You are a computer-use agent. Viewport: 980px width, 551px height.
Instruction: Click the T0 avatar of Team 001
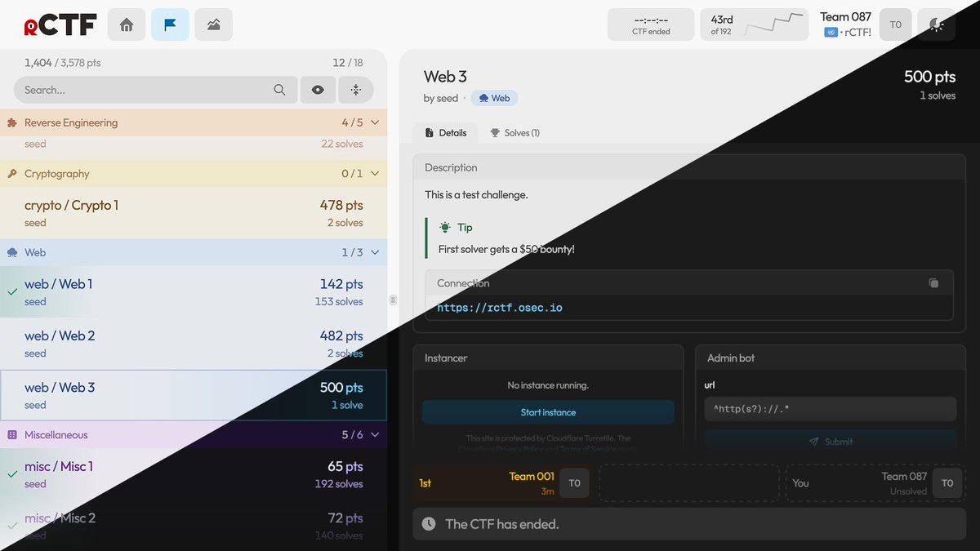tap(574, 483)
